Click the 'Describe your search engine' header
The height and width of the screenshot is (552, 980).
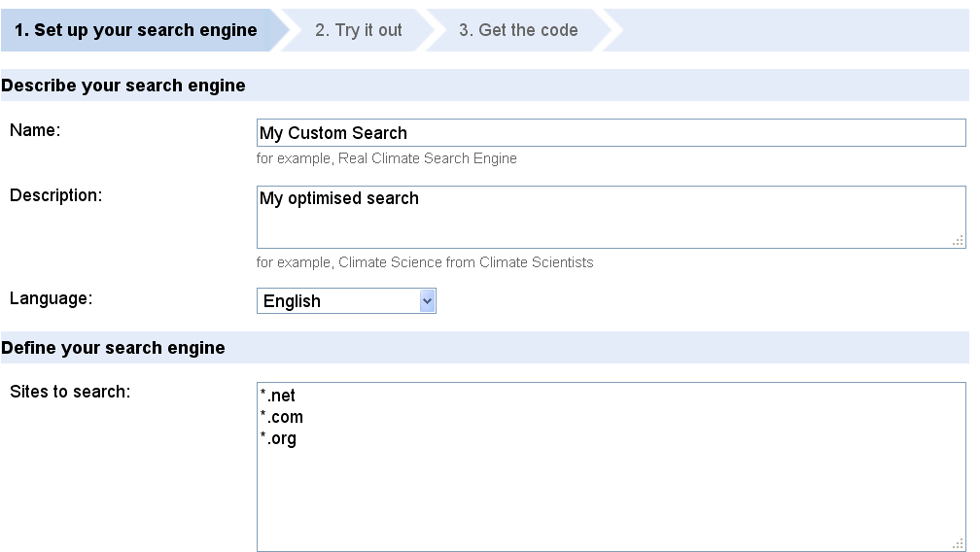pos(123,86)
